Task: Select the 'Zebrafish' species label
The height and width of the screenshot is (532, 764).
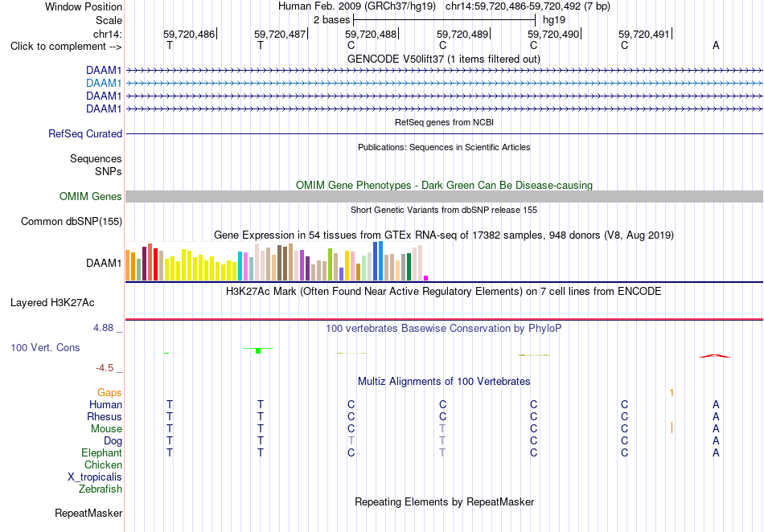Action: point(101,489)
